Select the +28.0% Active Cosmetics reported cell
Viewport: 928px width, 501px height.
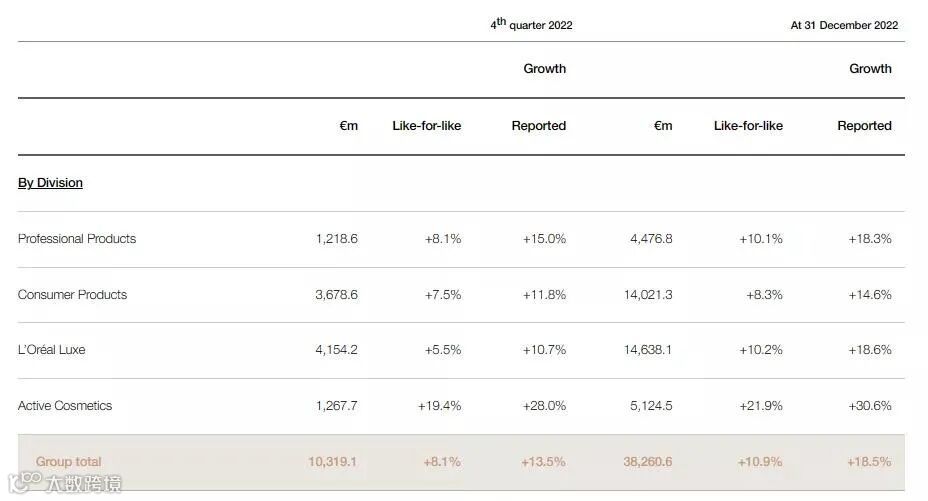(x=544, y=406)
